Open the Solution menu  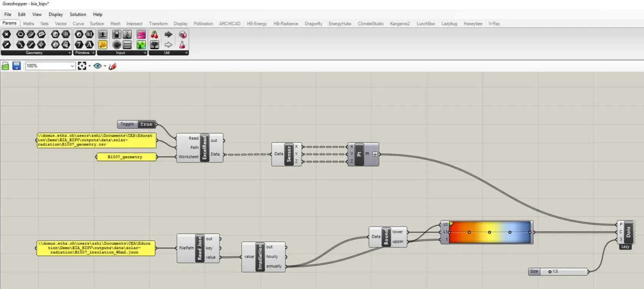[78, 14]
